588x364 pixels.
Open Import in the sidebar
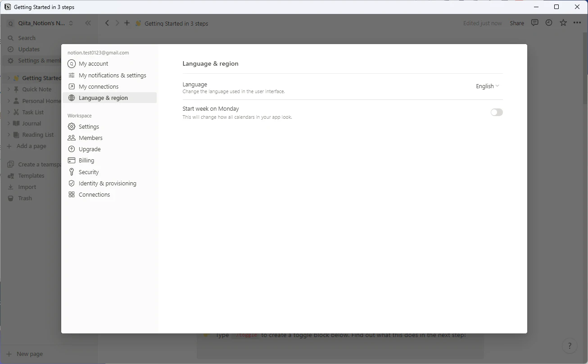coord(27,187)
